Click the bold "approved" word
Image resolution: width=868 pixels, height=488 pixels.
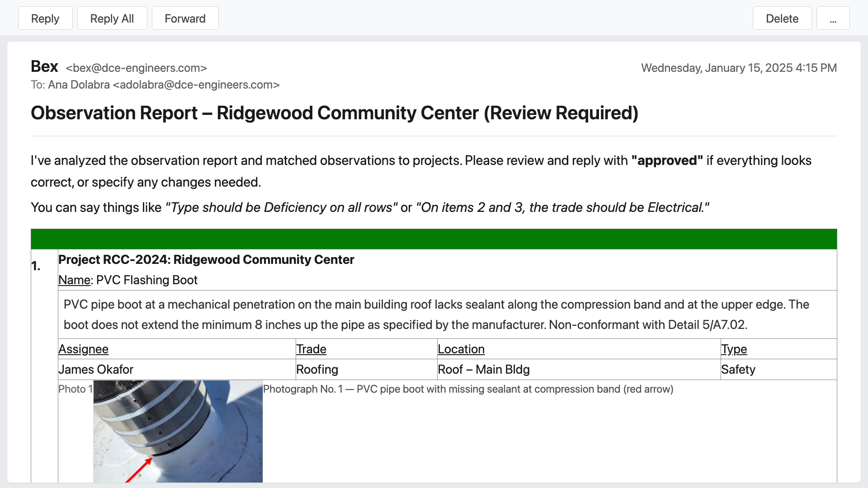point(667,160)
